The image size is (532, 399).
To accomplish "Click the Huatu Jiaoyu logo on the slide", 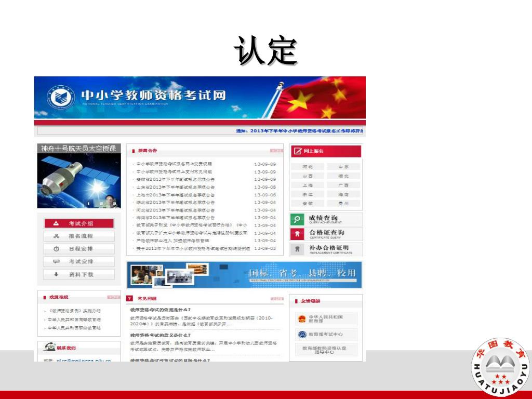I will (501, 367).
